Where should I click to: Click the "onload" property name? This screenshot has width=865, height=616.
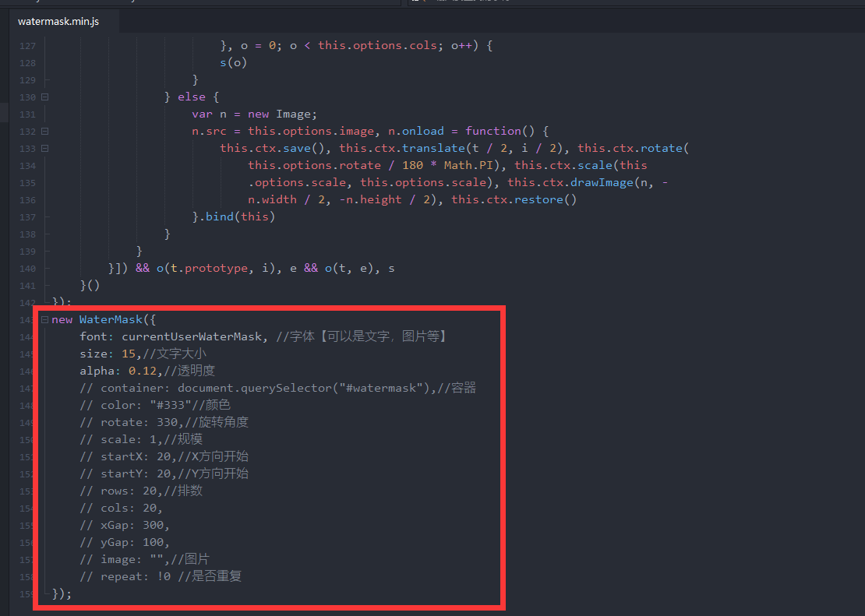click(422, 131)
